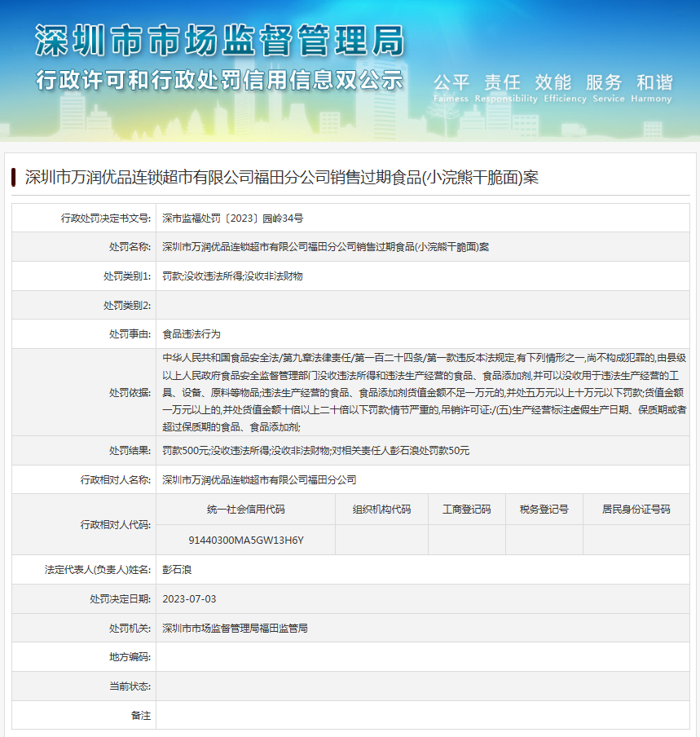Select the value 罚款;没收违法所得;没收非法财物

(x=232, y=276)
